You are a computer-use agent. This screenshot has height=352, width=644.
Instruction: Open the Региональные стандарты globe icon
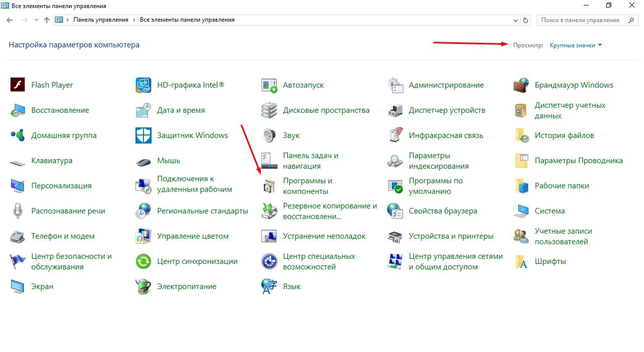coord(144,211)
